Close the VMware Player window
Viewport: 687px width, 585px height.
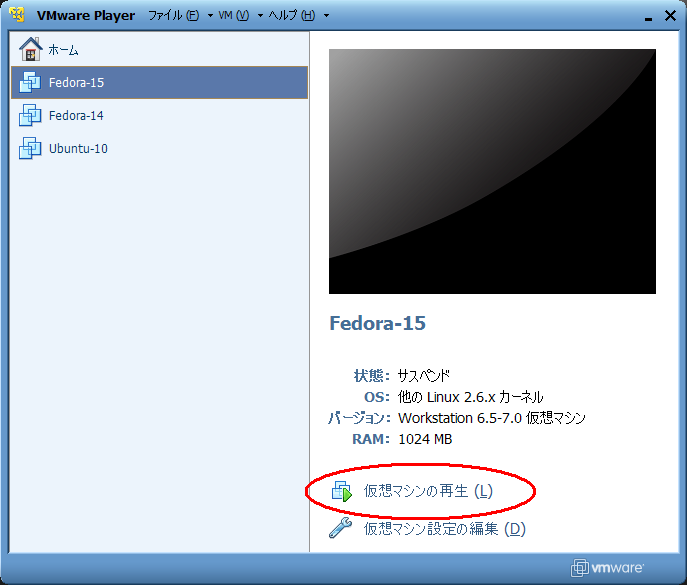pos(670,16)
